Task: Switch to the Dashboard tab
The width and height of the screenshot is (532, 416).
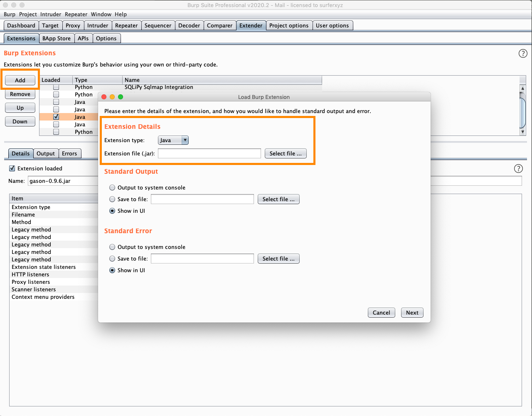Action: click(21, 25)
